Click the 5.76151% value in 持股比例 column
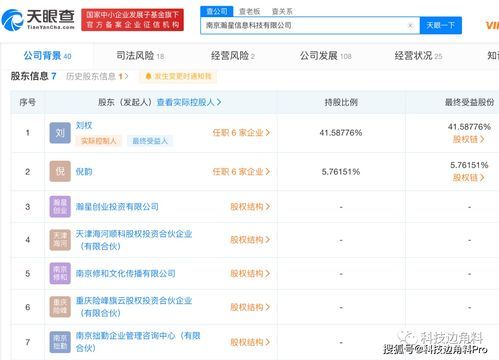499x360 pixels. coord(341,172)
